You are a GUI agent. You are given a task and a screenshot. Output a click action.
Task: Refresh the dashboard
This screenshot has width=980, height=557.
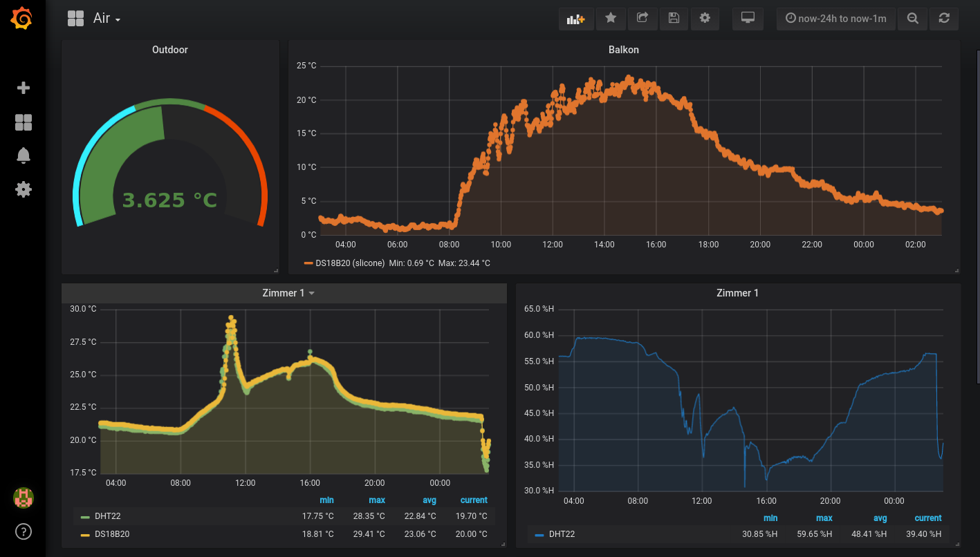944,19
